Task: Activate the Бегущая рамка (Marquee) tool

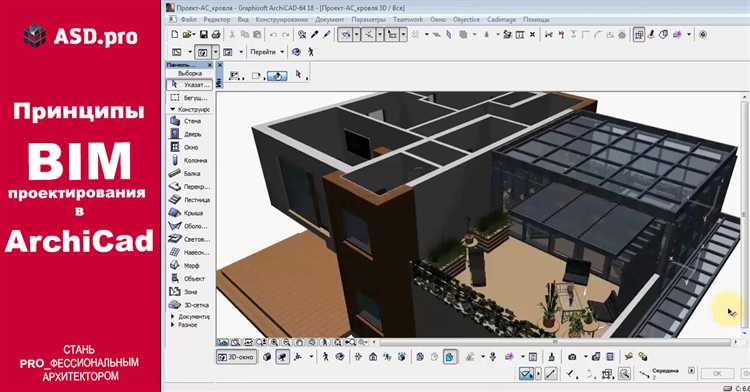Action: pos(189,98)
